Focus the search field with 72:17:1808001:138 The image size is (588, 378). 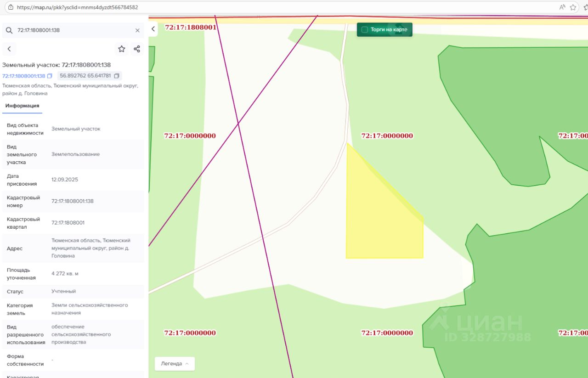(x=73, y=30)
